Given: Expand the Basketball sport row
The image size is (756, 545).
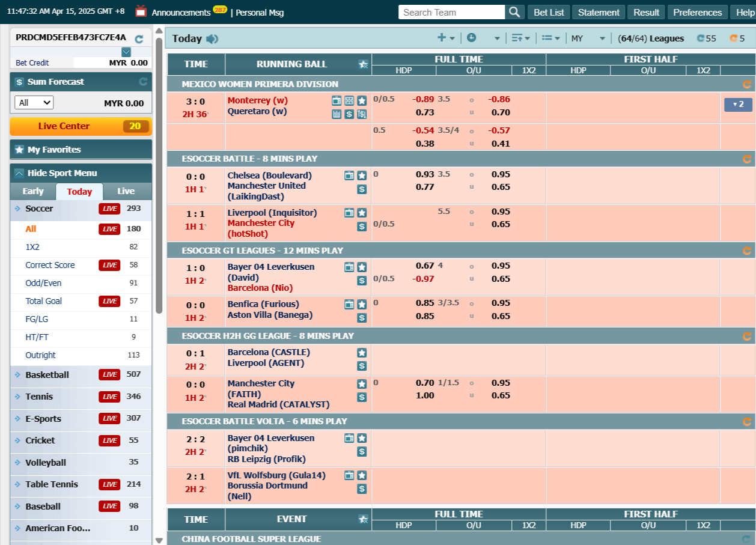Looking at the screenshot, I should point(81,375).
